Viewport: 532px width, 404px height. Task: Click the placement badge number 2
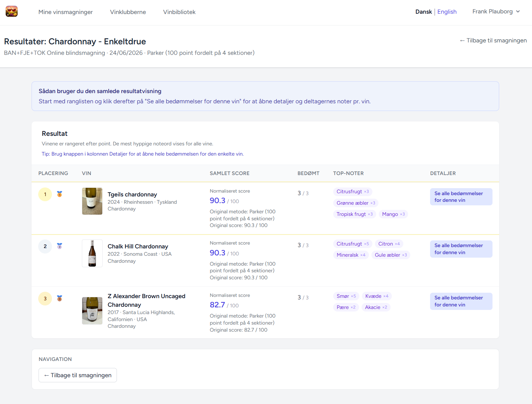(45, 246)
